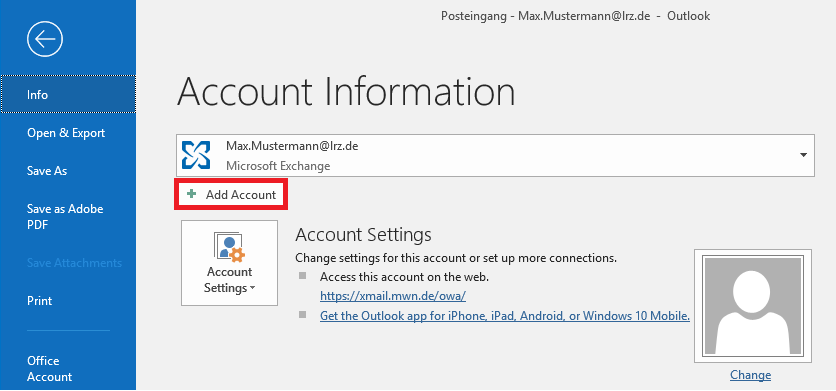Expand the Account Settings dropdown button

[x=229, y=264]
